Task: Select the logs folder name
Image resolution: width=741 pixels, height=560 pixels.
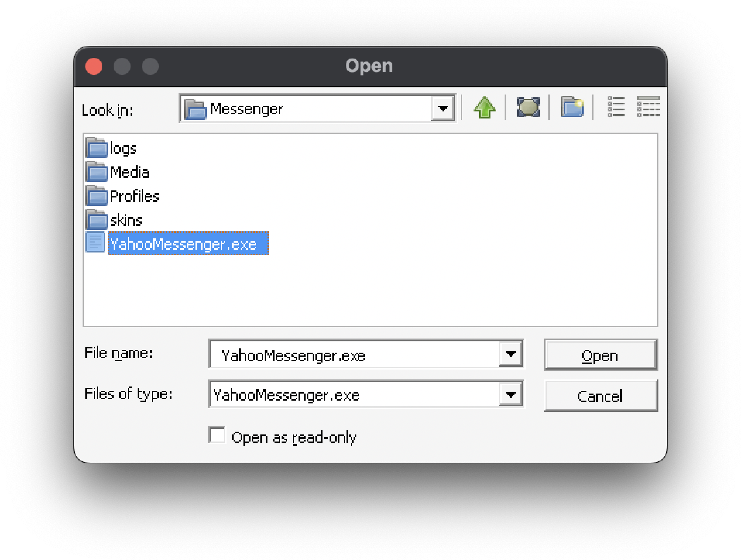Action: coord(123,148)
